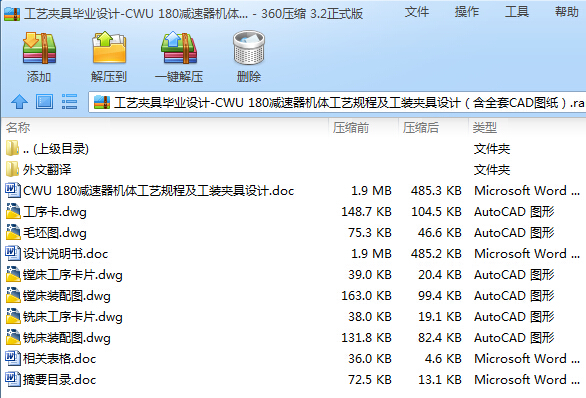The height and width of the screenshot is (398, 586).
Task: Click the 163.0 KB size value
Action: [x=366, y=296]
